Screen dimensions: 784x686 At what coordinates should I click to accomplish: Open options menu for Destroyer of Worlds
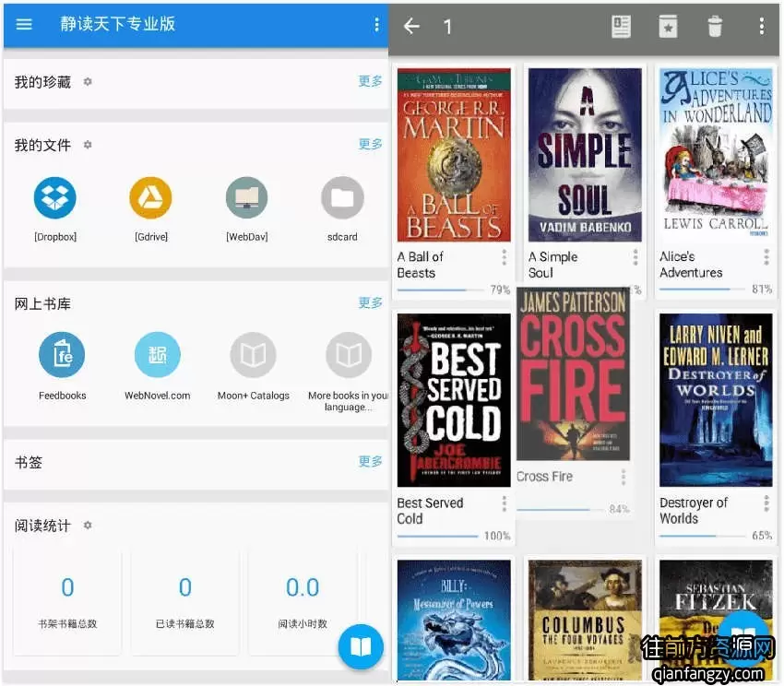point(766,503)
